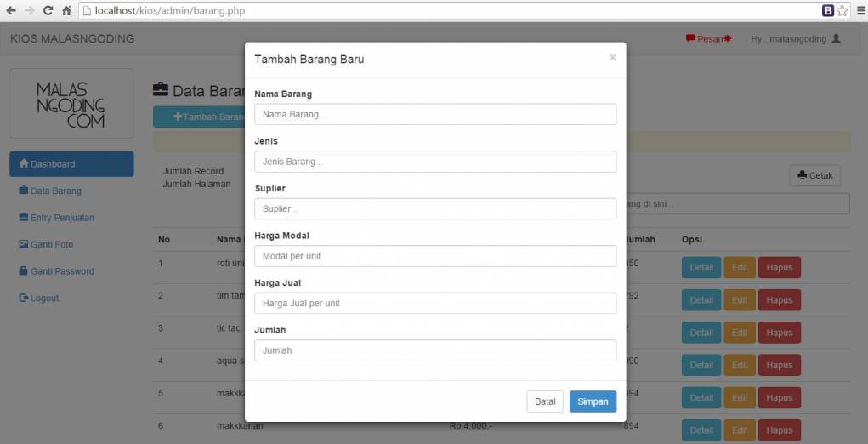
Task: Open the Pesan messages link
Action: click(708, 39)
